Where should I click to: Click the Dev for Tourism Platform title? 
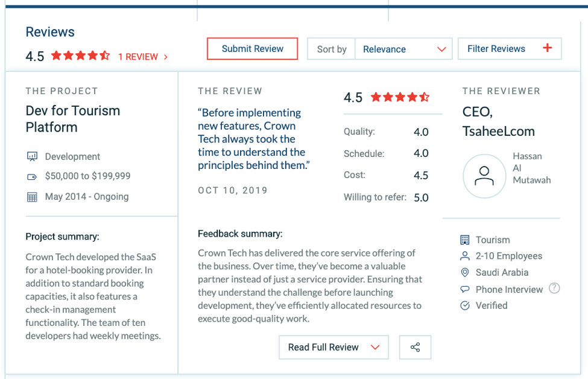73,119
